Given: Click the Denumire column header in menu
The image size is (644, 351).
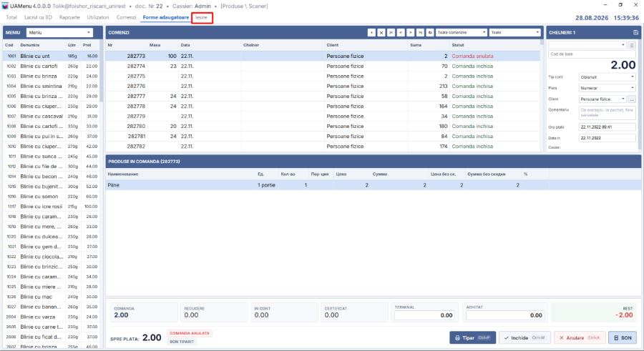Looking at the screenshot, I should click(x=30, y=45).
